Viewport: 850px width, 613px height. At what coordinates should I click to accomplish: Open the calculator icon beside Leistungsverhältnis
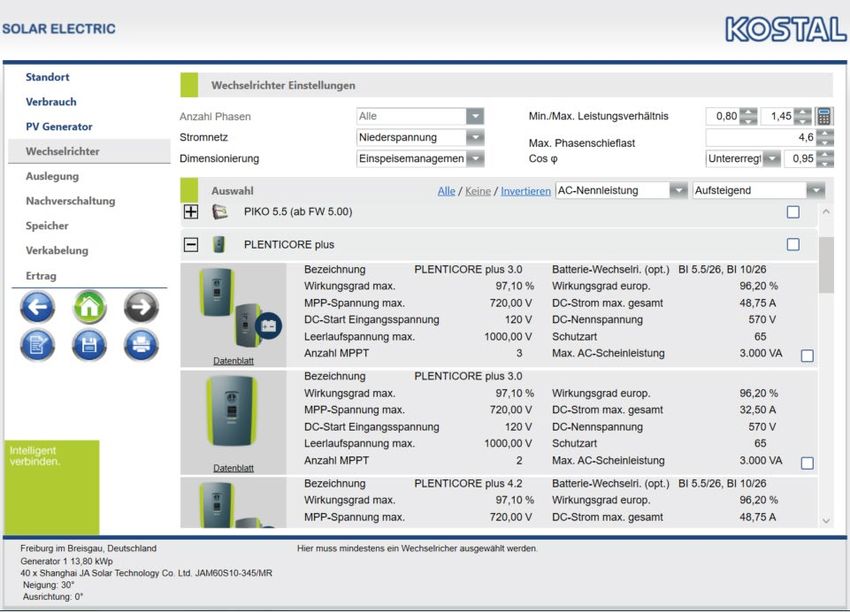point(824,116)
